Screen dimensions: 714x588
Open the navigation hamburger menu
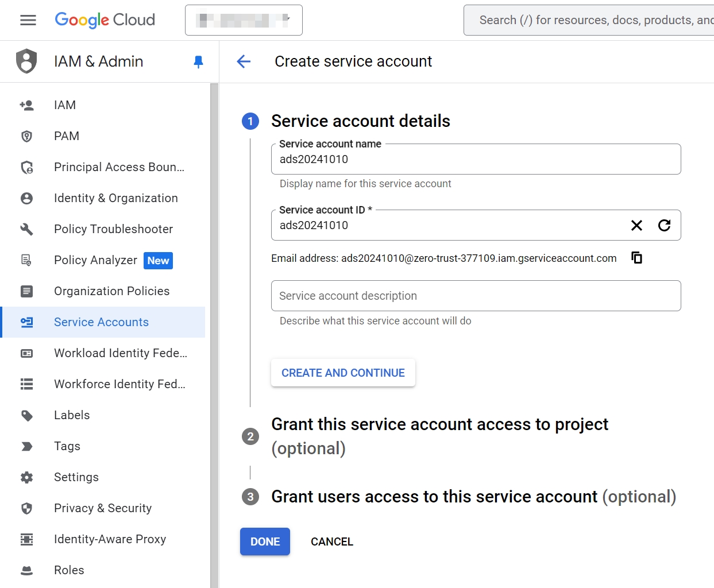pos(27,20)
